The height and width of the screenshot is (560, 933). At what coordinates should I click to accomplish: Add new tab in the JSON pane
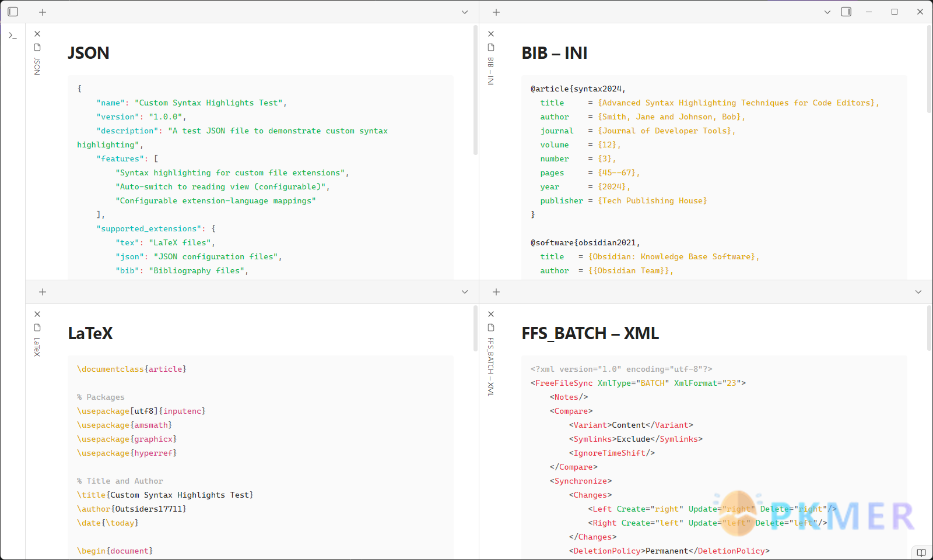[43, 12]
